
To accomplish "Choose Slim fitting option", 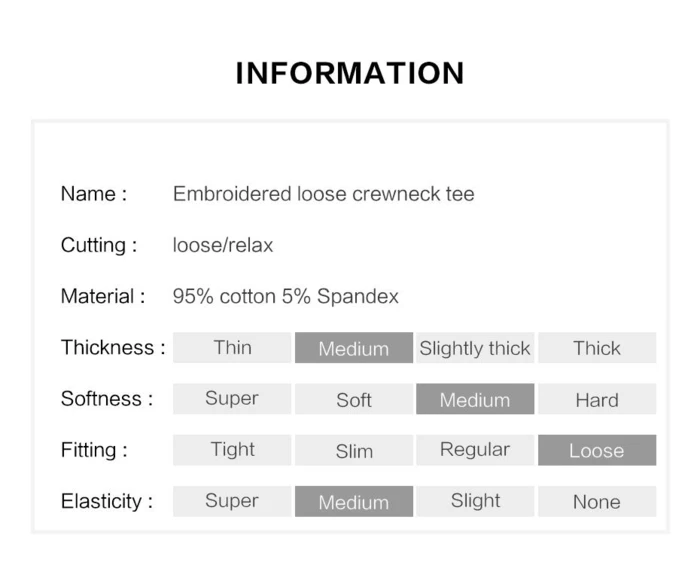I will click(x=354, y=450).
